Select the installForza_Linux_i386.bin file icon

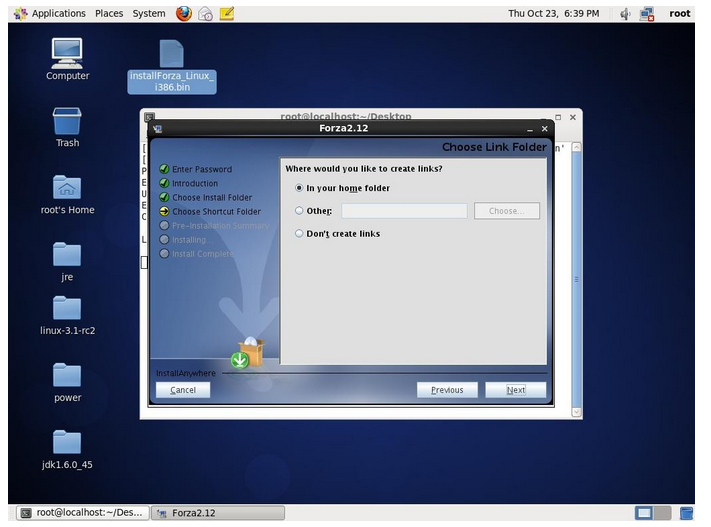[172, 67]
